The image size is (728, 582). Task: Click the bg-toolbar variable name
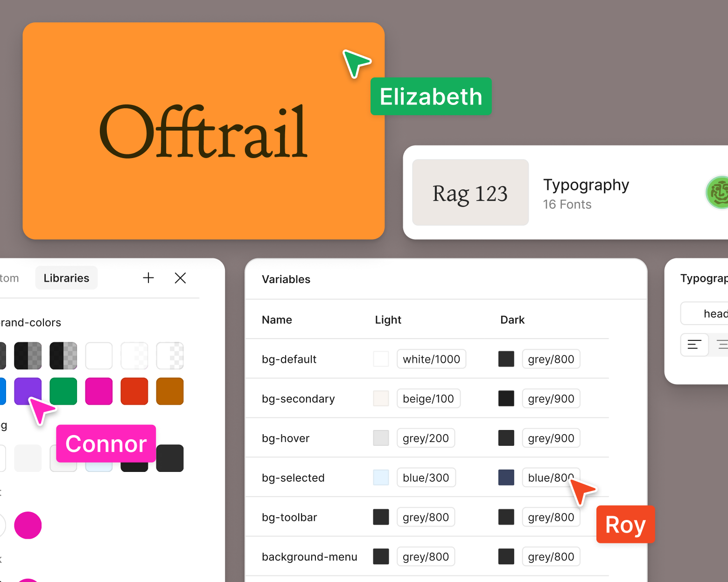(x=290, y=517)
